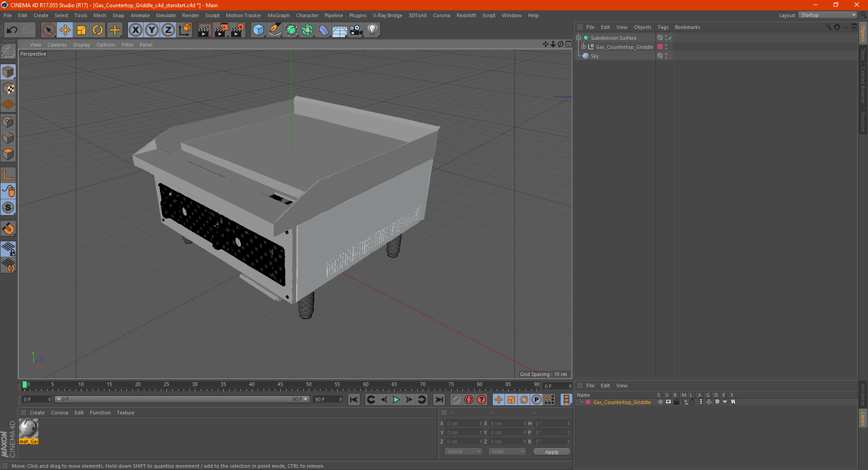
Task: Activate the Rotate tool in top toolbar
Action: [98, 30]
